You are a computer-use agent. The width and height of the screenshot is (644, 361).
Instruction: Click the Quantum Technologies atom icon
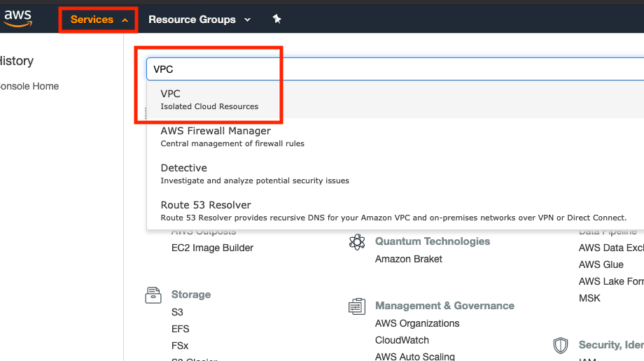(x=357, y=242)
